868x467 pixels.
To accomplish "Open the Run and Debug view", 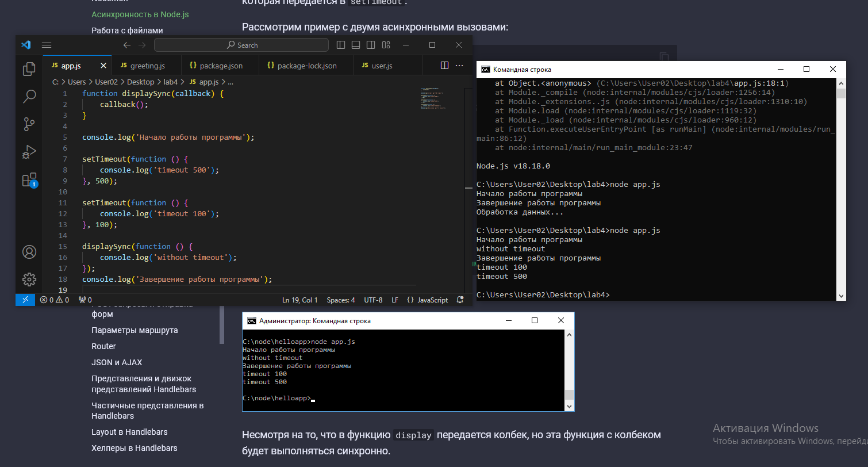I will 29,152.
